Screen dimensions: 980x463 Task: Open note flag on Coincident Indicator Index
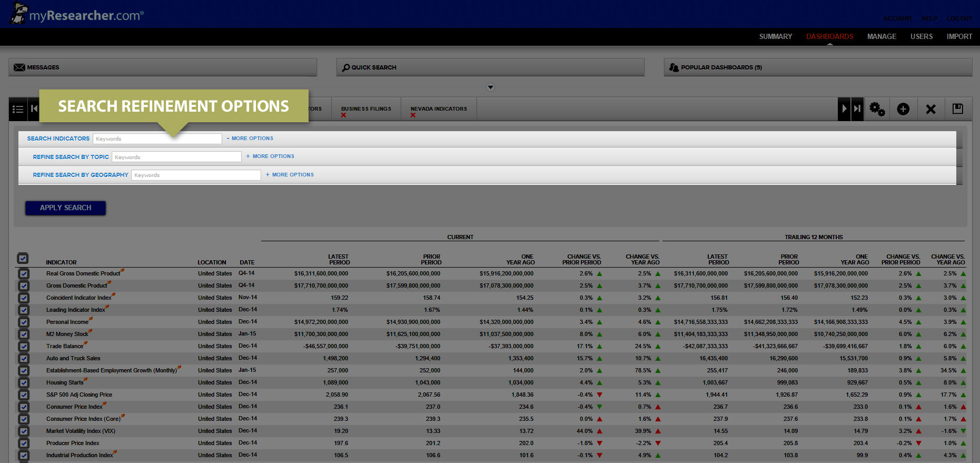(113, 294)
